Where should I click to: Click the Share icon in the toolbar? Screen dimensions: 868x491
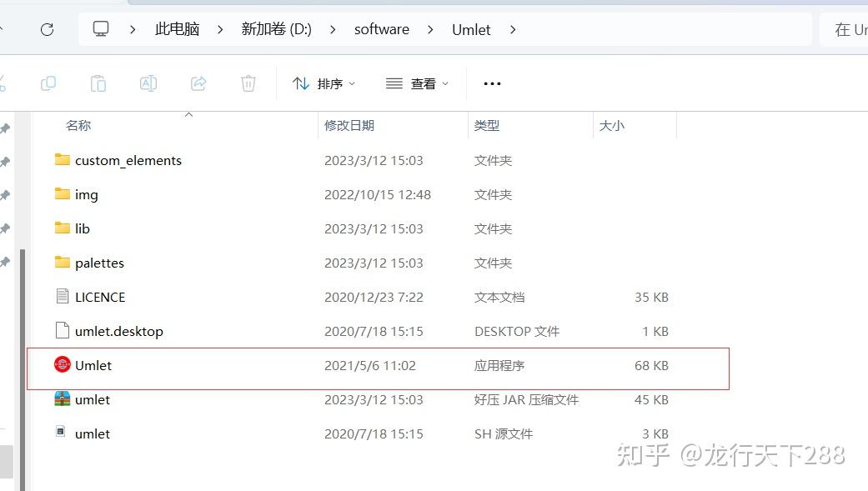point(198,83)
